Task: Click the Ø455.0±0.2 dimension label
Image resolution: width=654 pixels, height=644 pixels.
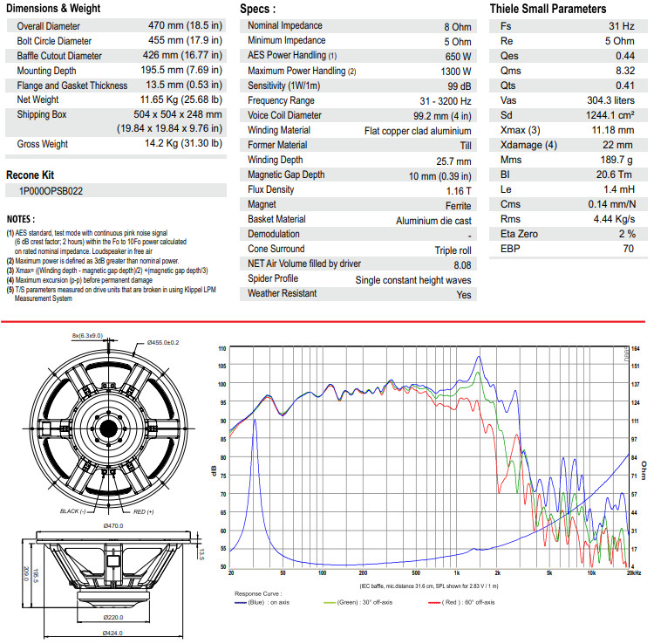Action: point(163,343)
